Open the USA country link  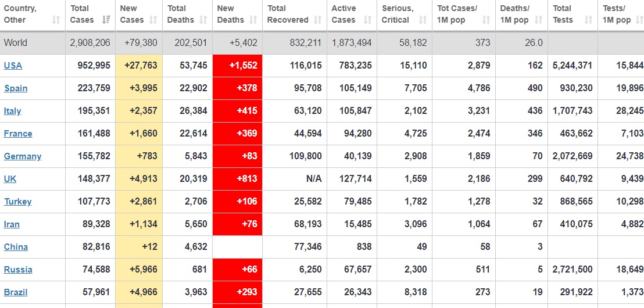coord(13,66)
